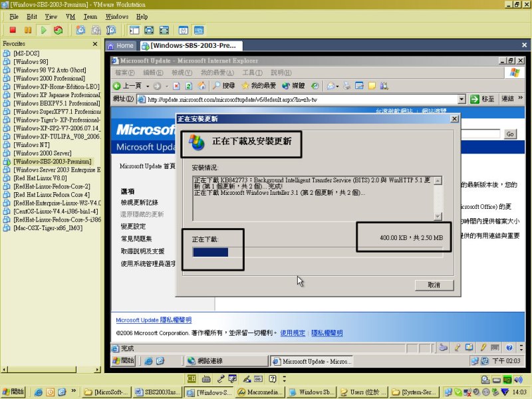This screenshot has width=532, height=399.
Task: Click View update history (檢視更新記錄) link
Action: [x=140, y=203]
